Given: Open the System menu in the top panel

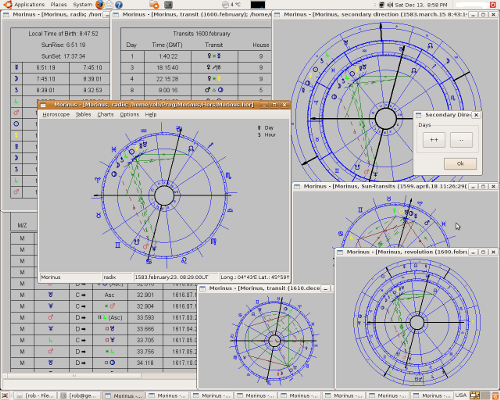Looking at the screenshot, I should [82, 4].
